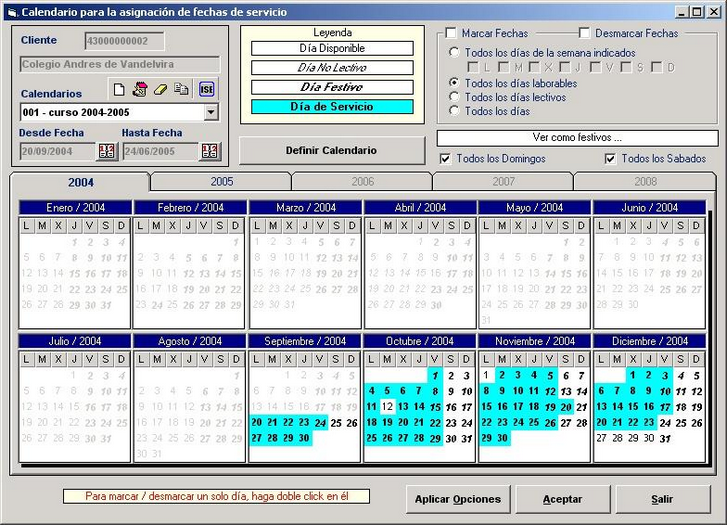Select the plain 'Todos los días' radio
Screen dimensions: 727x525
coord(454,111)
